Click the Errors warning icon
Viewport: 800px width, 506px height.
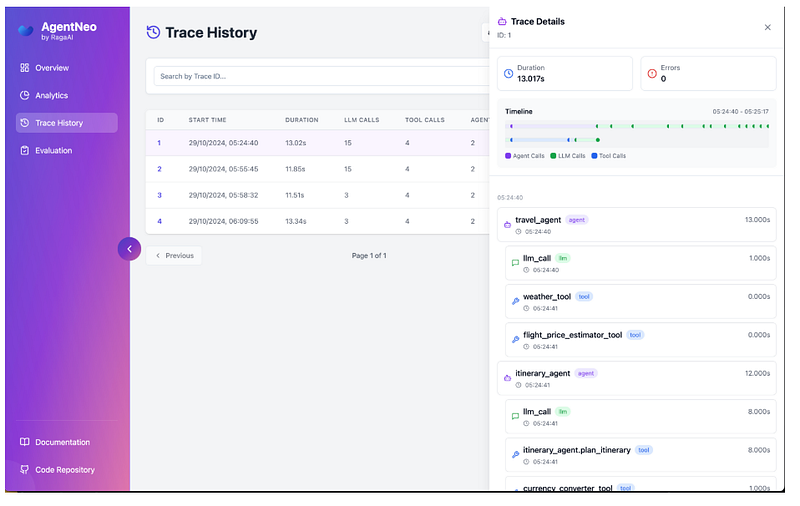(652, 73)
